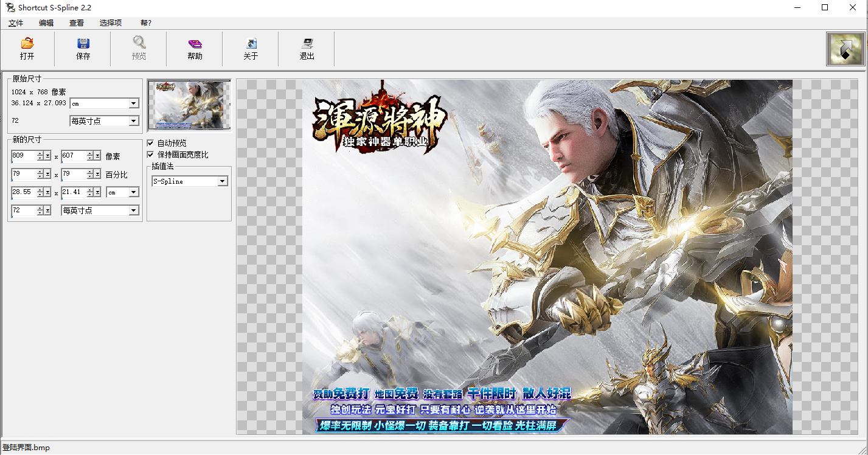
Task: Open the popup button beside pixel width 809
Action: [47, 156]
